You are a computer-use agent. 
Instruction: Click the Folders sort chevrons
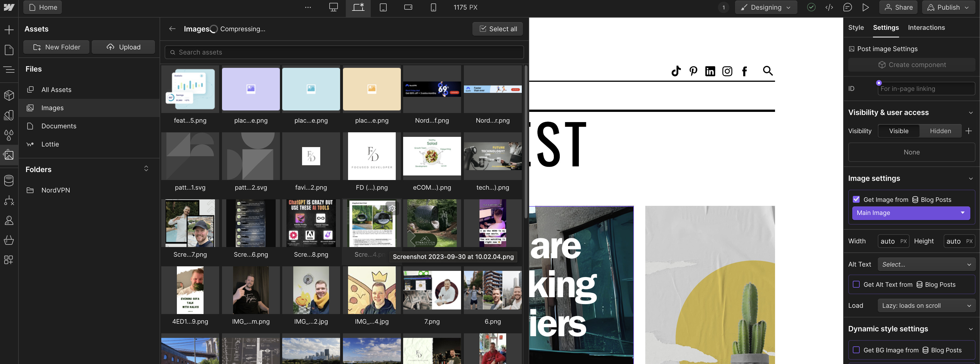coord(146,168)
